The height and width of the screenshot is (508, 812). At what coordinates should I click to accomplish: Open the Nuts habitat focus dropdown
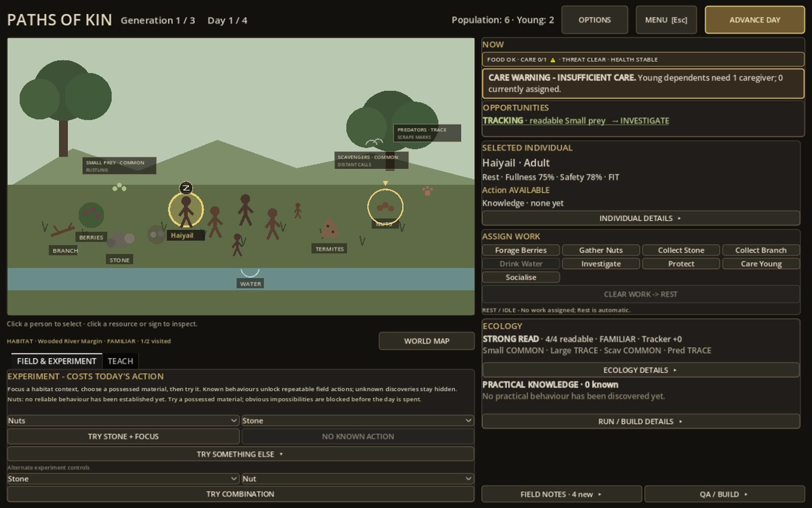[123, 421]
